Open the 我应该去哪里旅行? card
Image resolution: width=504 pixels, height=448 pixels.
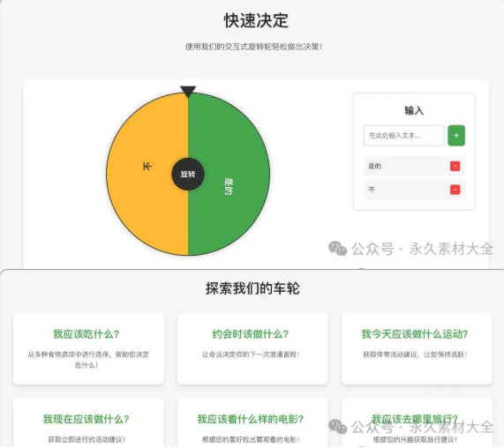pos(417,422)
